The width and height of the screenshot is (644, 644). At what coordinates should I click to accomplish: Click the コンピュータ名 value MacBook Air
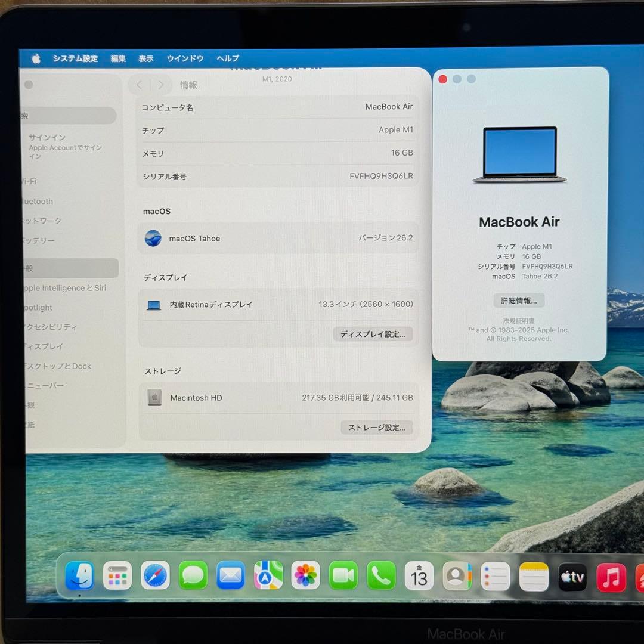[x=389, y=106]
